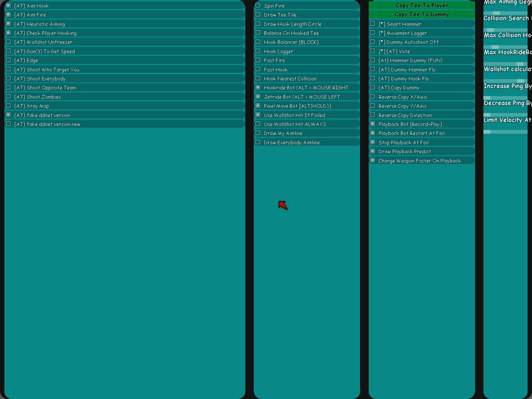This screenshot has width=532, height=399.
Task: Toggle Reverse Copy Direction
Action: [372, 115]
